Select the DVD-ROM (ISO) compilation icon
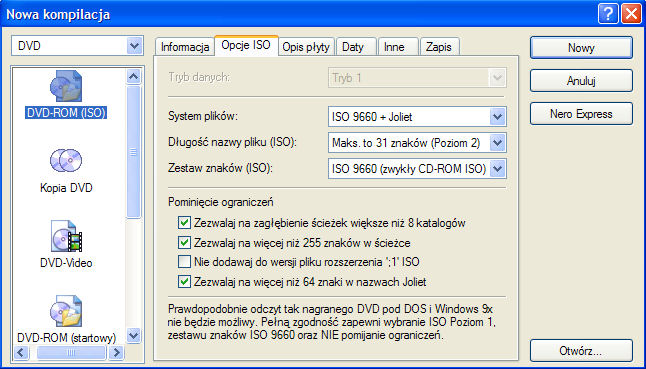The height and width of the screenshot is (369, 646). tap(66, 87)
